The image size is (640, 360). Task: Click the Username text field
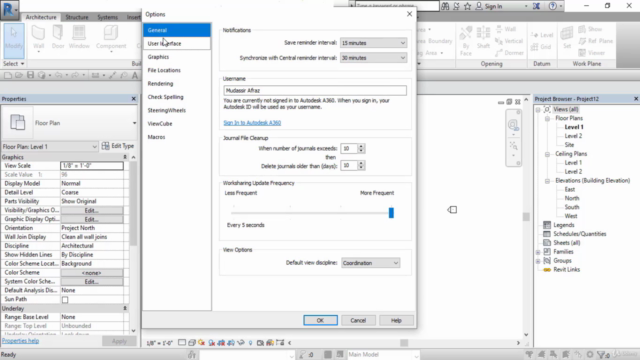click(315, 91)
